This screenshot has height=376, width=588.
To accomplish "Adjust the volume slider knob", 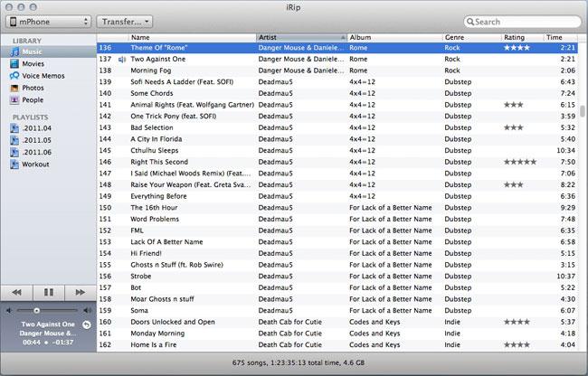I will click(36, 311).
